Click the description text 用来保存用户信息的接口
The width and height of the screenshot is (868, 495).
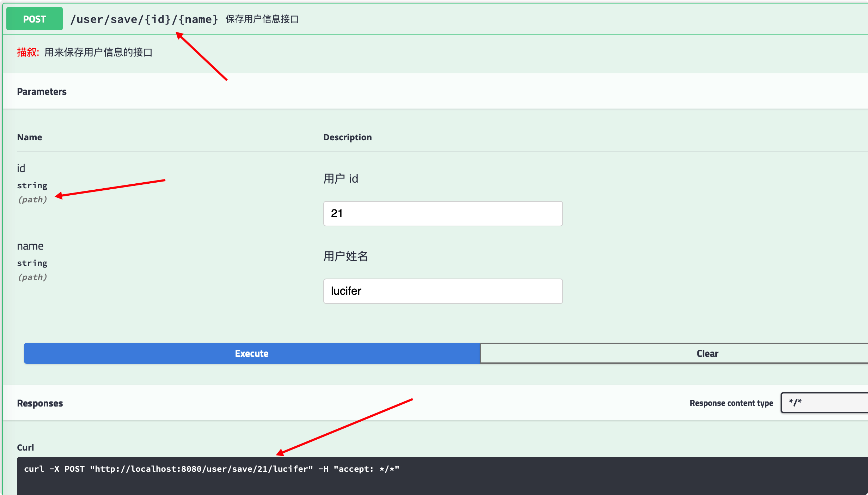(98, 53)
